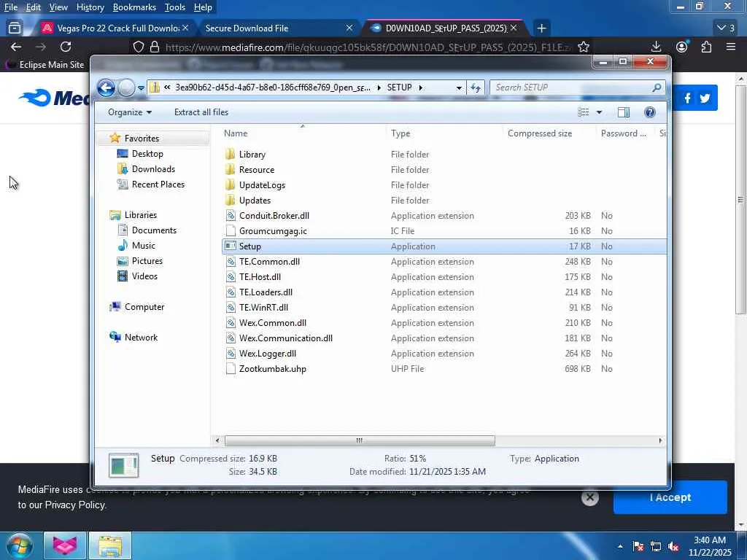This screenshot has width=747, height=560.
Task: Select the Updates folder
Action: [255, 200]
